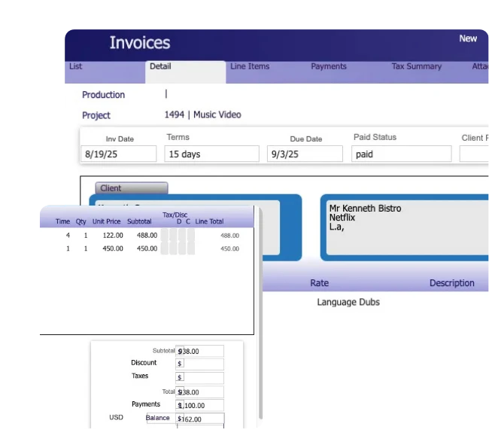This screenshot has height=448, width=489.
Task: Edit the Inv Date field 8/19/25
Action: 119,154
